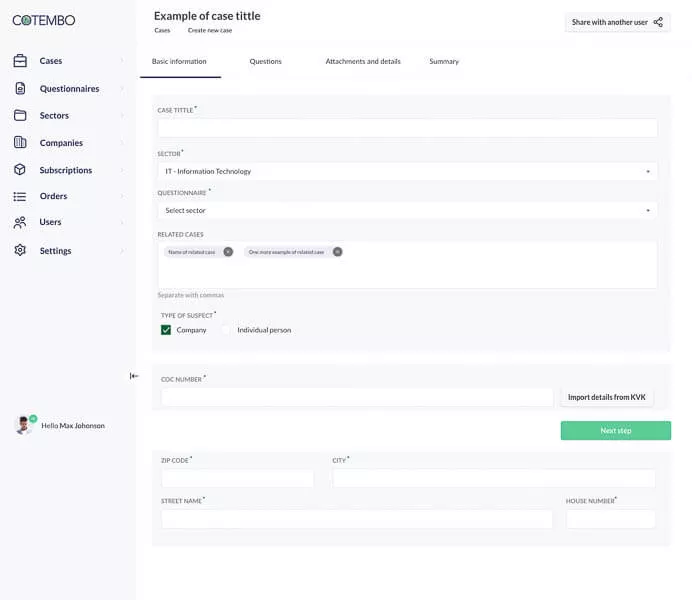This screenshot has height=600, width=692.
Task: Switch to the Basic information tab
Action: click(x=179, y=61)
